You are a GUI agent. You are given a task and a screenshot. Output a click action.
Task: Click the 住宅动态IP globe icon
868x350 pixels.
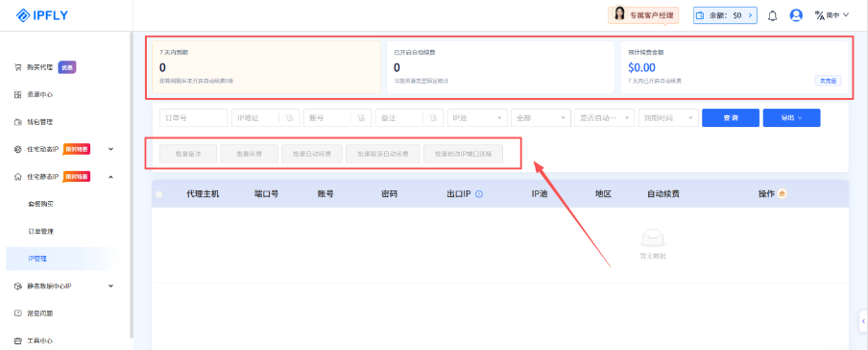tap(17, 149)
